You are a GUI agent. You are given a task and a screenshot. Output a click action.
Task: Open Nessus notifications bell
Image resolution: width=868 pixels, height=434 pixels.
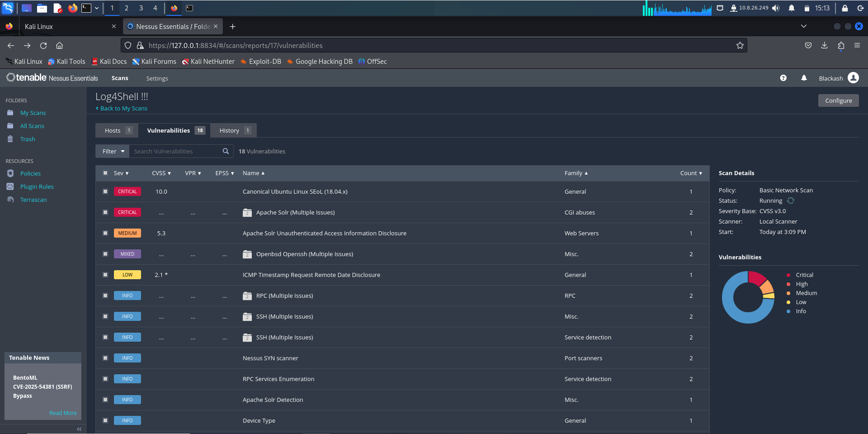[x=804, y=78]
